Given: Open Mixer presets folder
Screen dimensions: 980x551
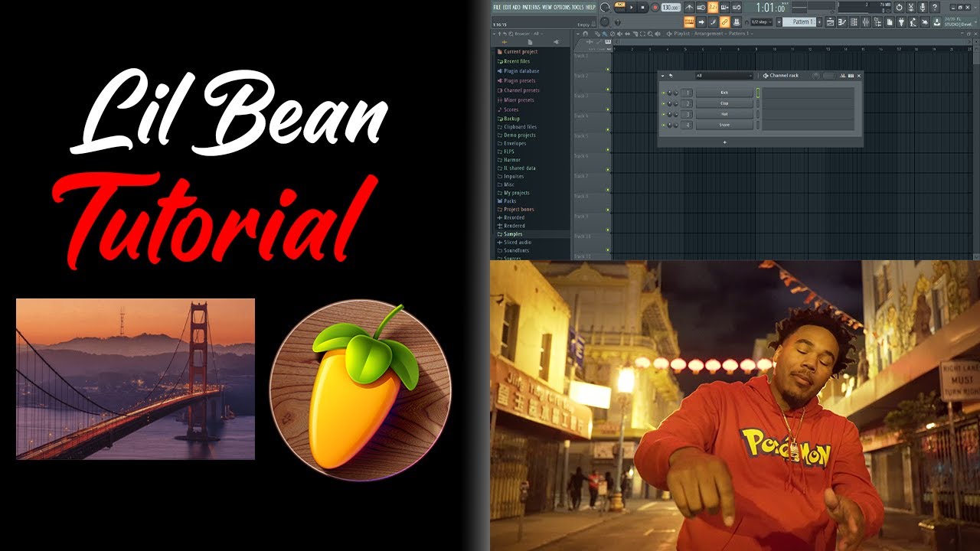Looking at the screenshot, I should pyautogui.click(x=519, y=99).
